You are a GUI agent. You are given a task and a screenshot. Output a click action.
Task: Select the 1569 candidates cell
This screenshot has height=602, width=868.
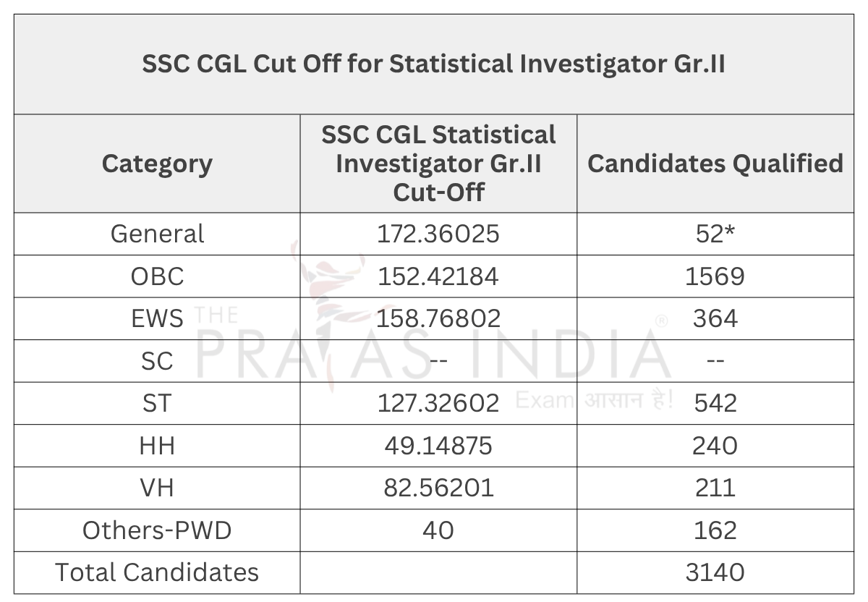coord(715,276)
